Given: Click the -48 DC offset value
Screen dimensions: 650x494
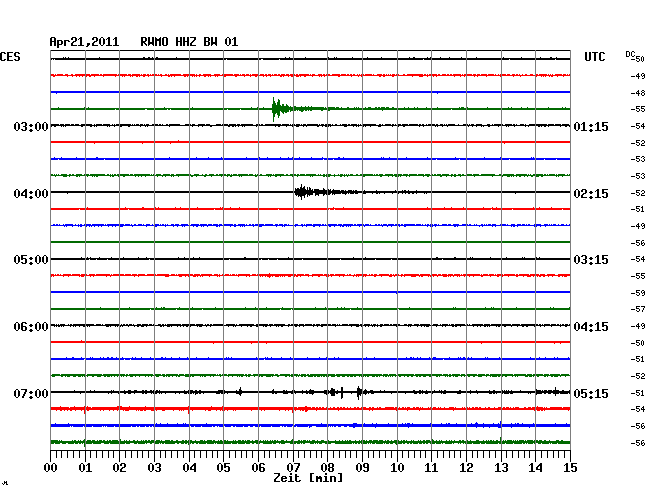Looking at the screenshot, I should click(x=638, y=93).
